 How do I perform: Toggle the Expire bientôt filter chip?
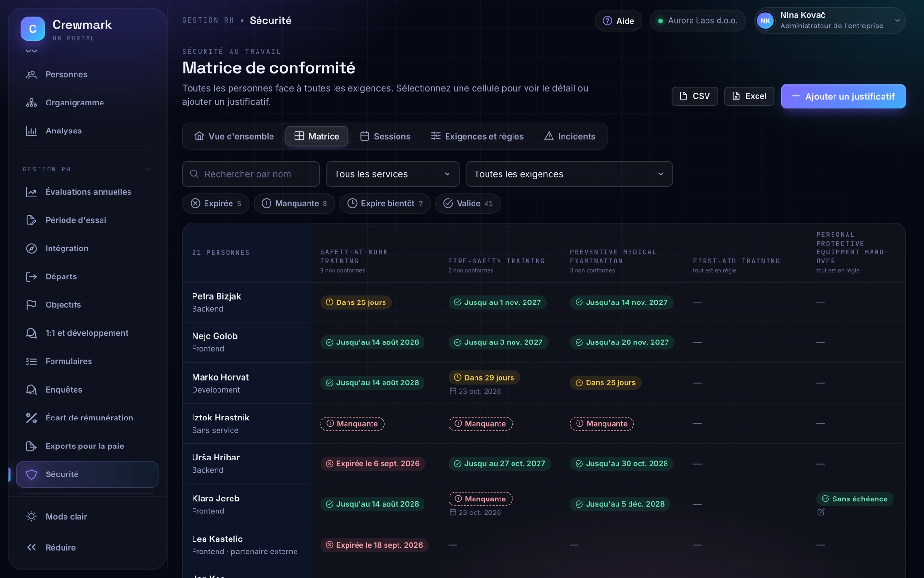[385, 203]
